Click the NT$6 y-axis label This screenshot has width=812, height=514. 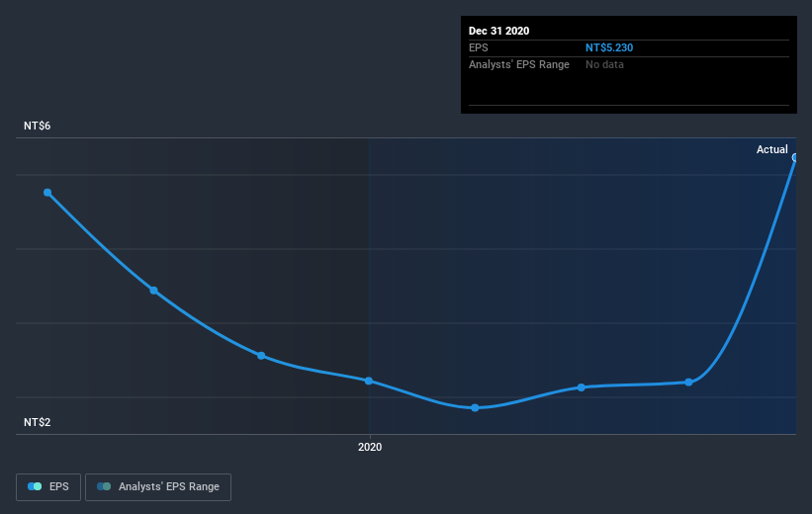pos(38,126)
